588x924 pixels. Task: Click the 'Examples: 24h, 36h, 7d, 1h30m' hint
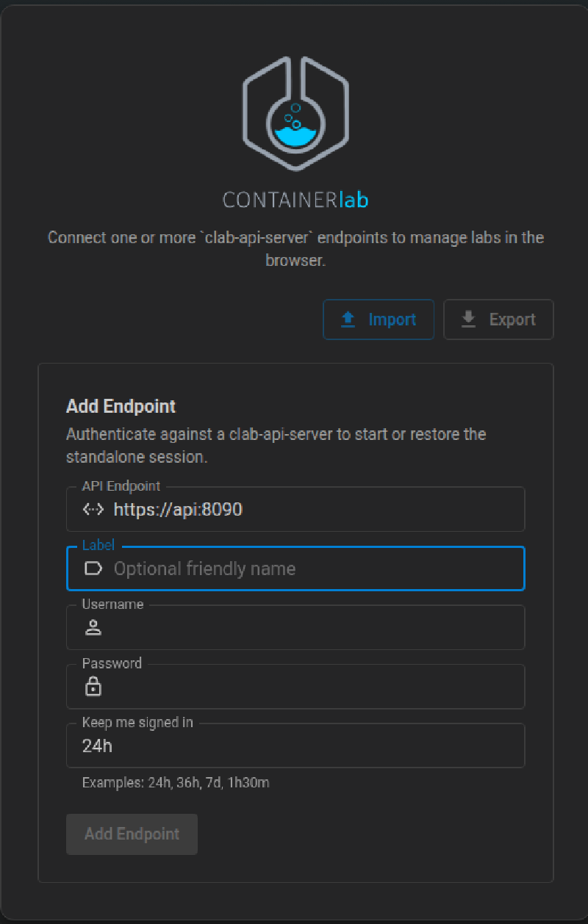tap(176, 782)
